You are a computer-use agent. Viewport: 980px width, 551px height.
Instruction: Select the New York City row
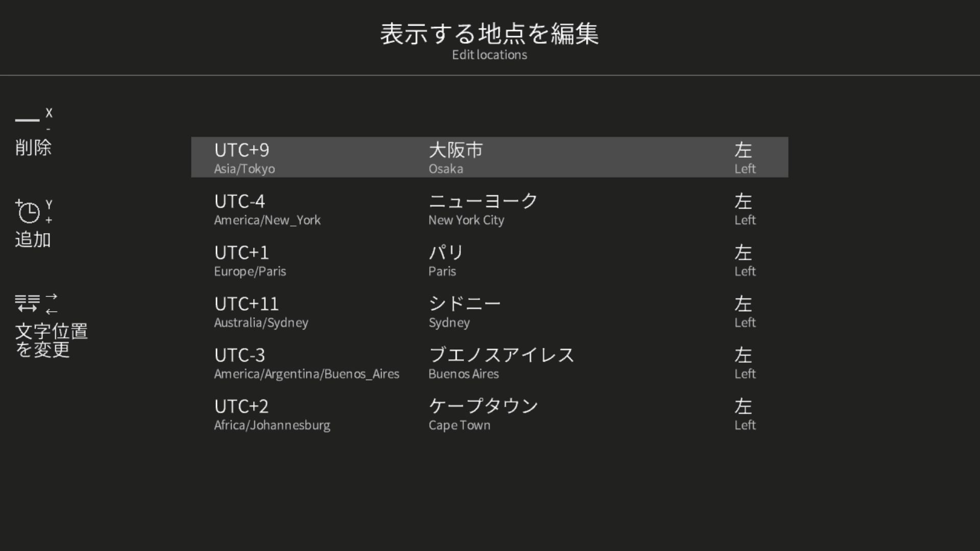(489, 209)
